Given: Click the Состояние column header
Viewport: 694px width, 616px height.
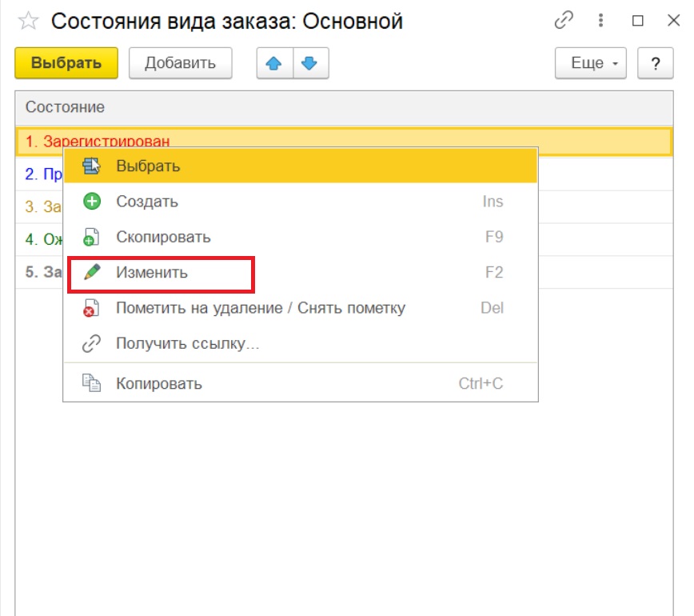Looking at the screenshot, I should (x=65, y=107).
